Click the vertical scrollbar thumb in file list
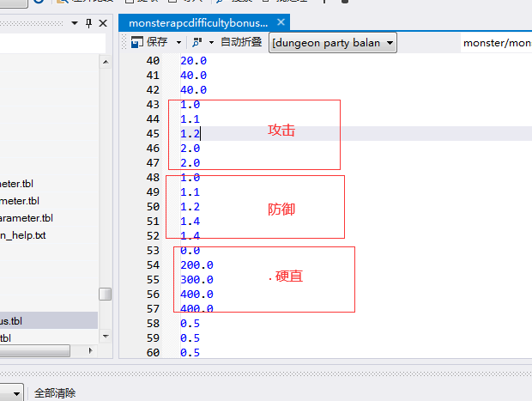 coord(105,294)
